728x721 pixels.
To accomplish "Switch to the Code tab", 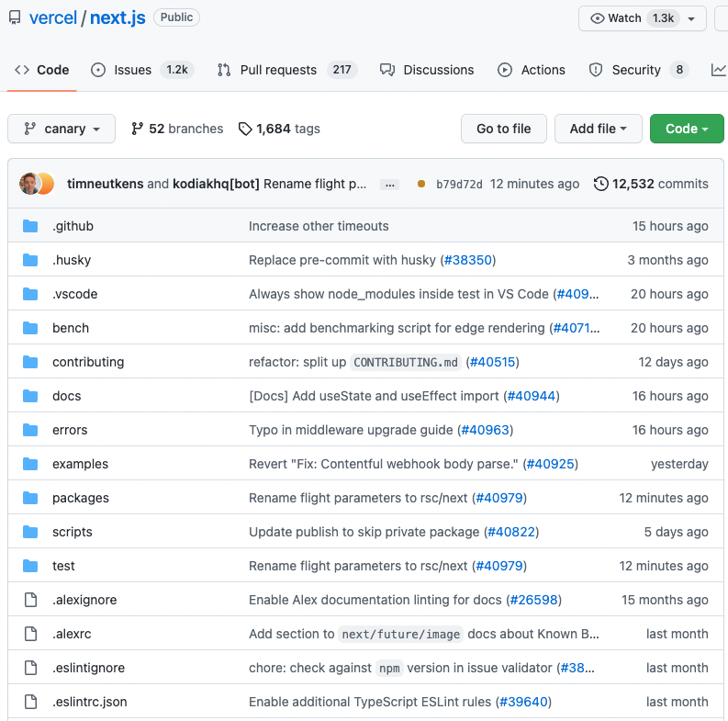I will click(42, 70).
